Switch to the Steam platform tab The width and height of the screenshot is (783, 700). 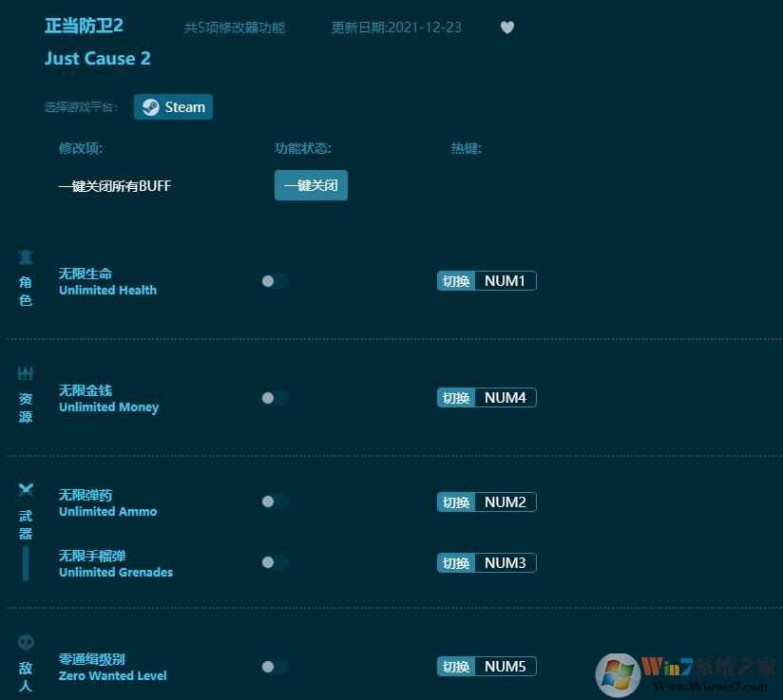click(x=173, y=106)
